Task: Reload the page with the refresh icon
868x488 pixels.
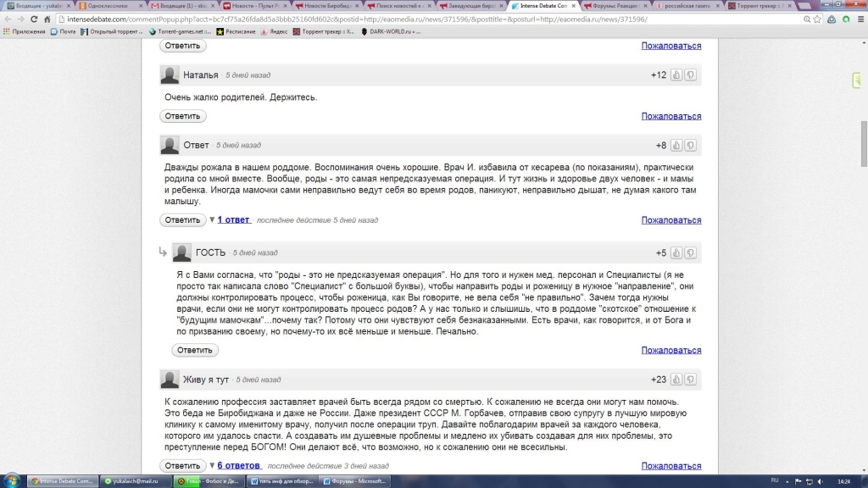Action: point(34,19)
